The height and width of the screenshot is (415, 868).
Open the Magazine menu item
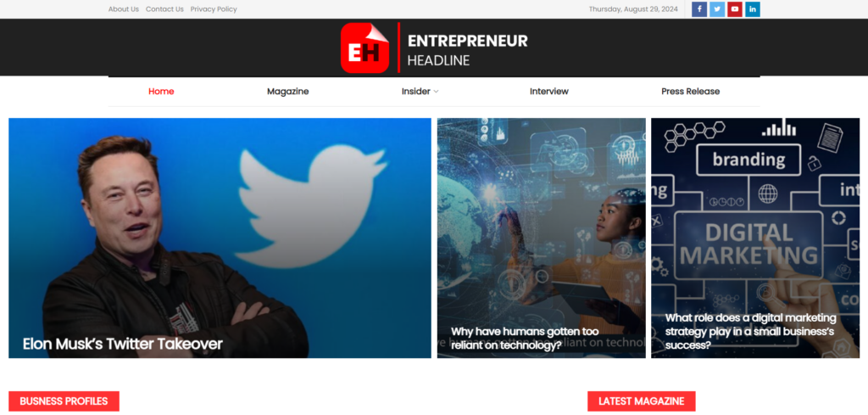[288, 92]
